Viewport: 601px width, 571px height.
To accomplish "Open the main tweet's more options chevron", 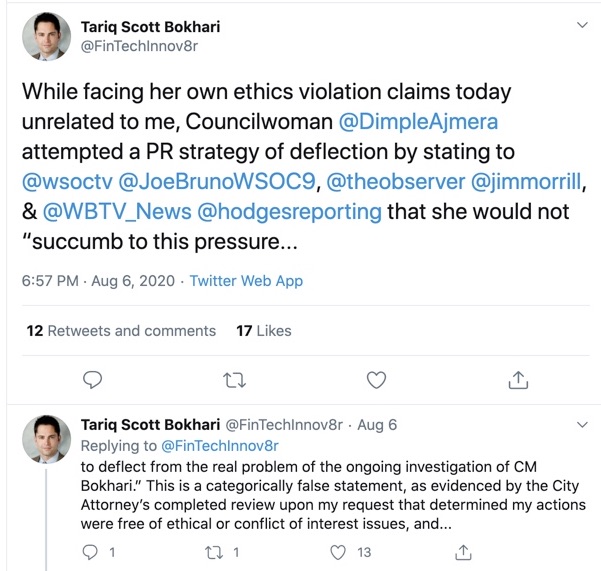I will (583, 23).
